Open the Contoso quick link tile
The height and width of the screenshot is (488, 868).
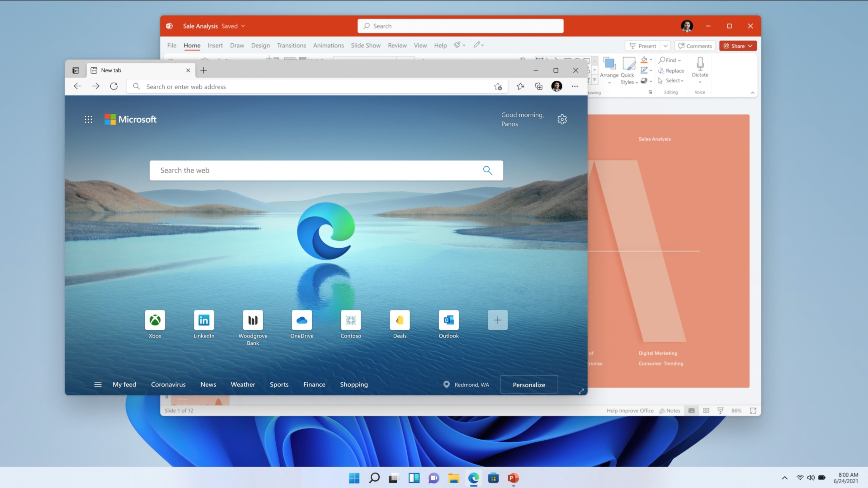pos(351,320)
